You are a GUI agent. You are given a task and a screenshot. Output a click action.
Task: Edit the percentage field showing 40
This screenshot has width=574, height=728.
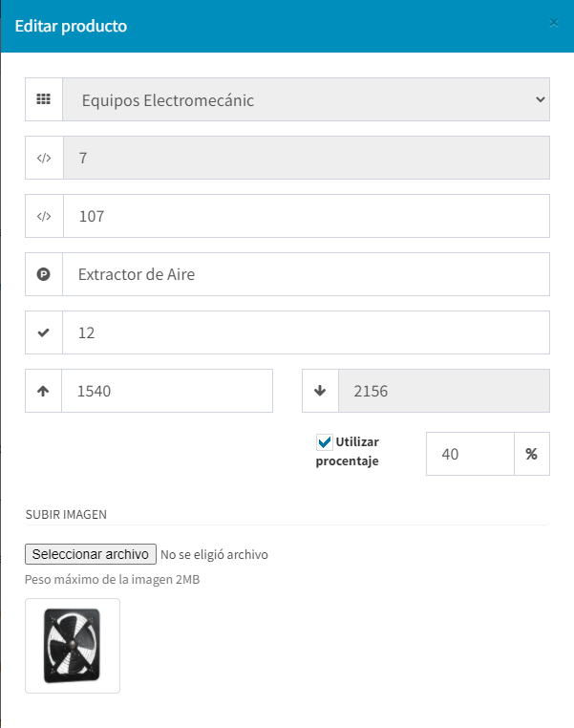[470, 455]
